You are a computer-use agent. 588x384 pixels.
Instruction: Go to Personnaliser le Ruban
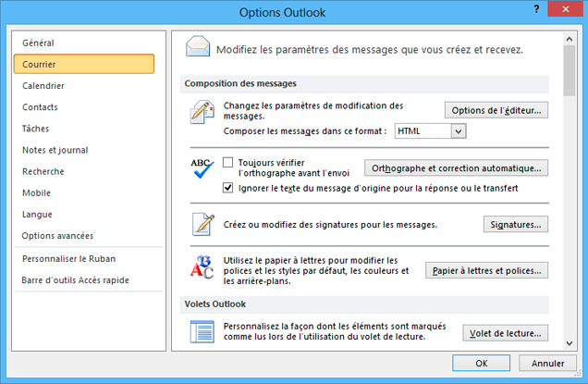(x=68, y=258)
